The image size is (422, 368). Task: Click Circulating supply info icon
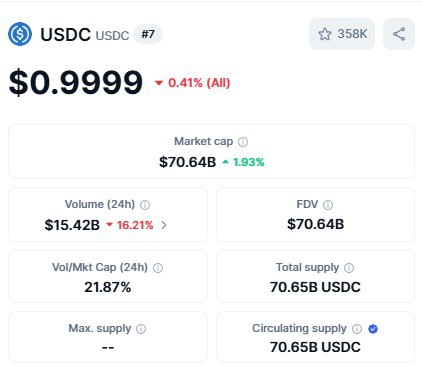(x=357, y=329)
